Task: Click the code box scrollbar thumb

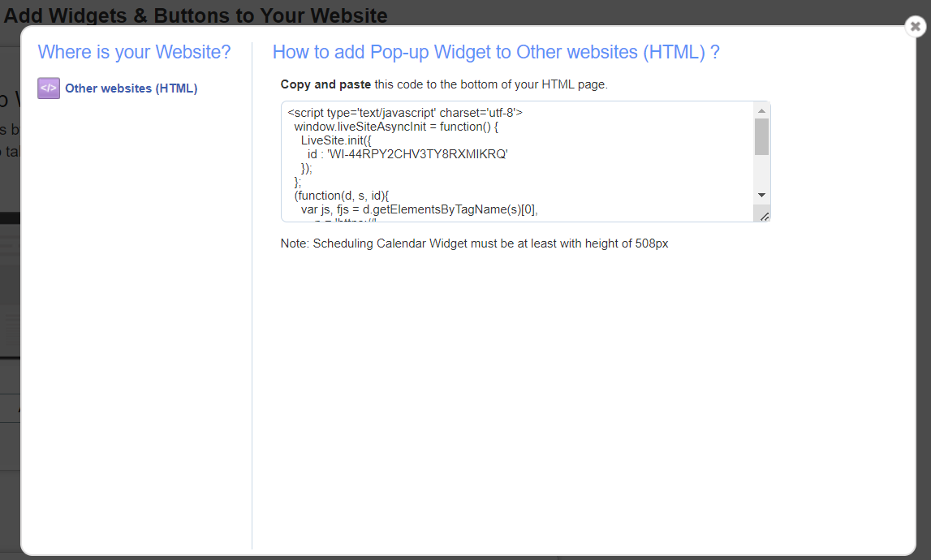Action: tap(761, 136)
